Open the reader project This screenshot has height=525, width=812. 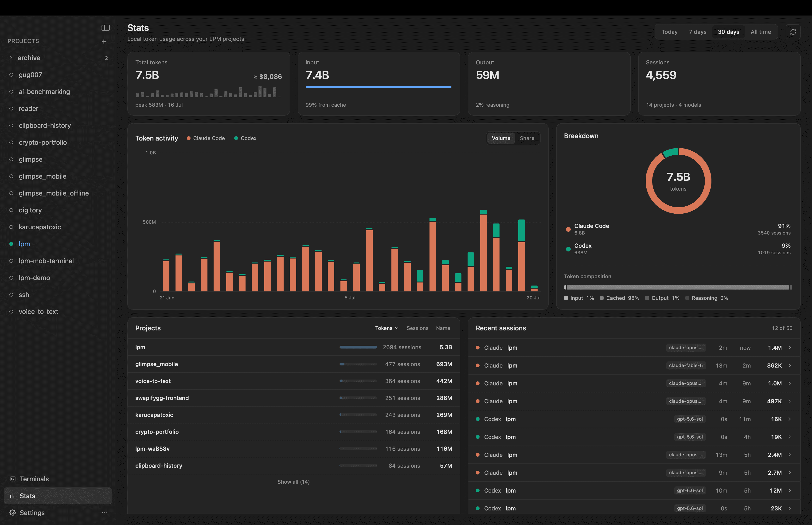[x=58, y=108]
